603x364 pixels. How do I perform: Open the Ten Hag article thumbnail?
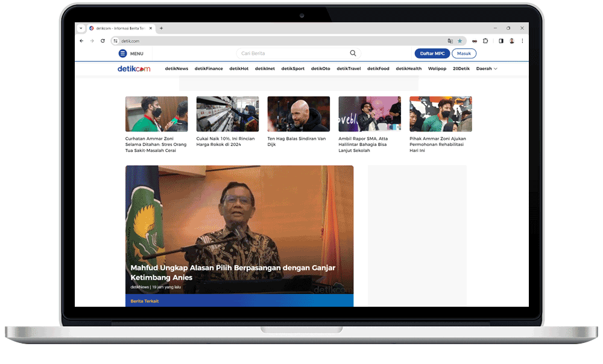298,114
